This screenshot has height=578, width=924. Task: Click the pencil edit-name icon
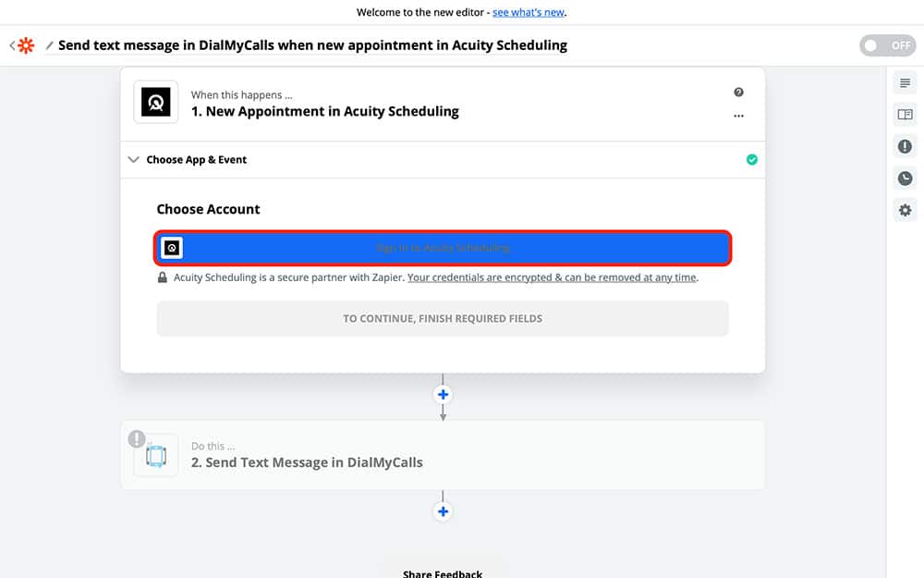click(50, 45)
